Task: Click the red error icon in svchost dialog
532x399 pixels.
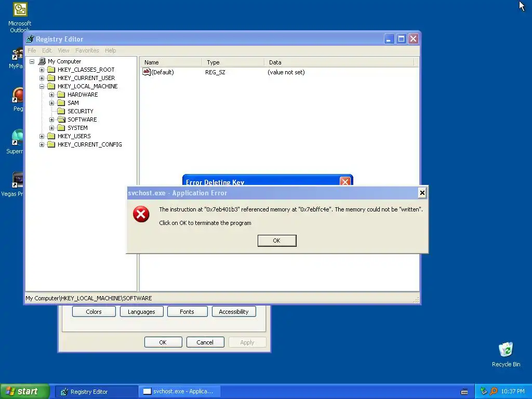Action: [141, 214]
